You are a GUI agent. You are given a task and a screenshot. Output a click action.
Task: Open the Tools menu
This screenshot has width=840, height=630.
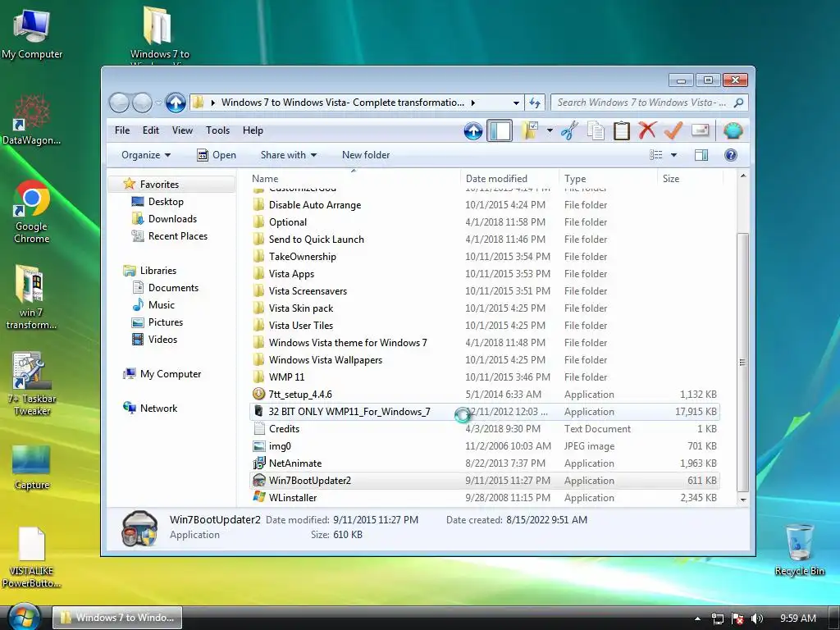pyautogui.click(x=217, y=130)
